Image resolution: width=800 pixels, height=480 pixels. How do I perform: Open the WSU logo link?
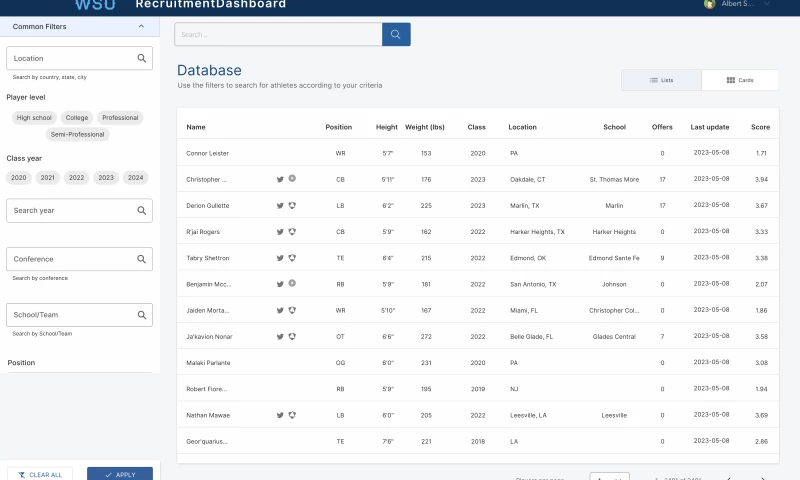(x=95, y=5)
